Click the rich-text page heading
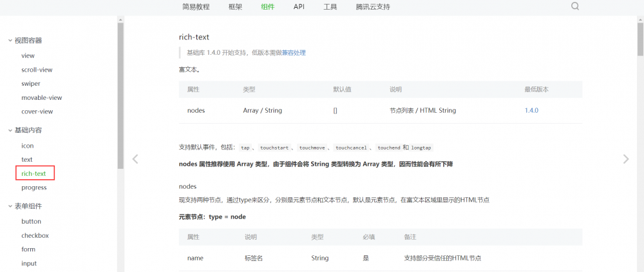The width and height of the screenshot is (644, 272). coord(194,37)
